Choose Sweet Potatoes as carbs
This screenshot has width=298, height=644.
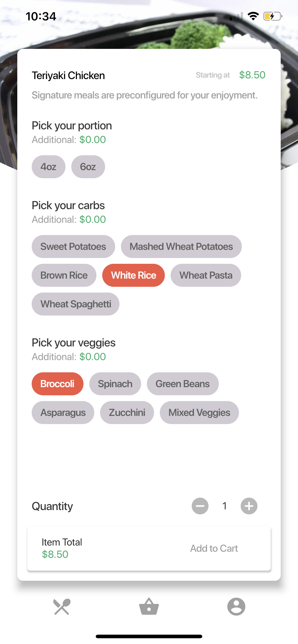[x=73, y=247]
